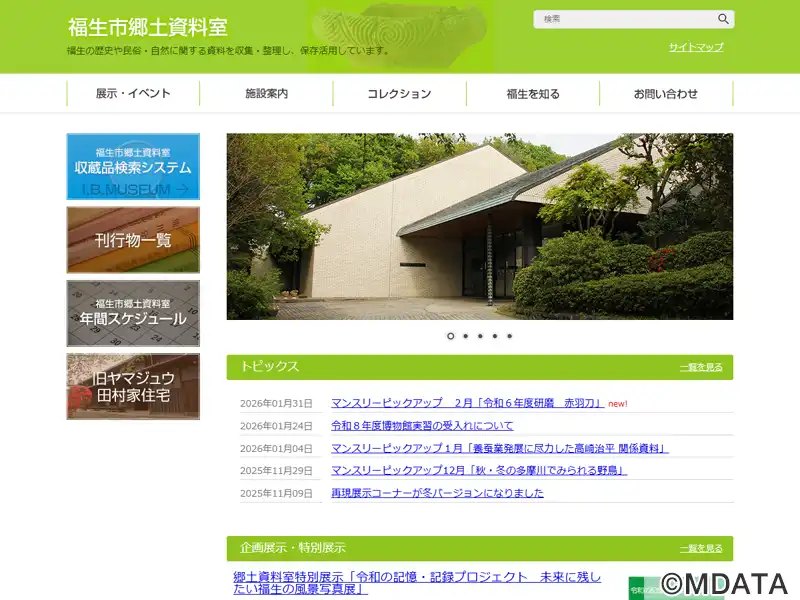The height and width of the screenshot is (600, 800).
Task: Open the 収蔵品検索システム banner
Action: pos(133,166)
